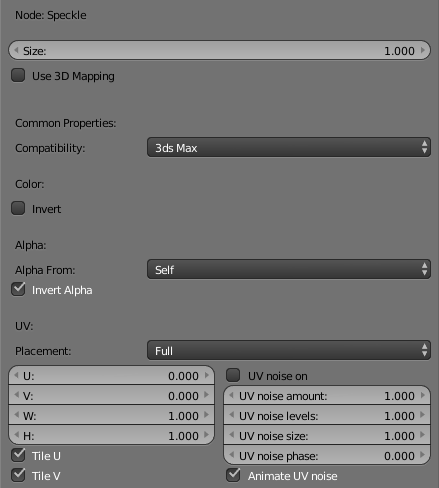Click the Size field's right increment arrow
This screenshot has width=439, height=488.
click(x=423, y=50)
